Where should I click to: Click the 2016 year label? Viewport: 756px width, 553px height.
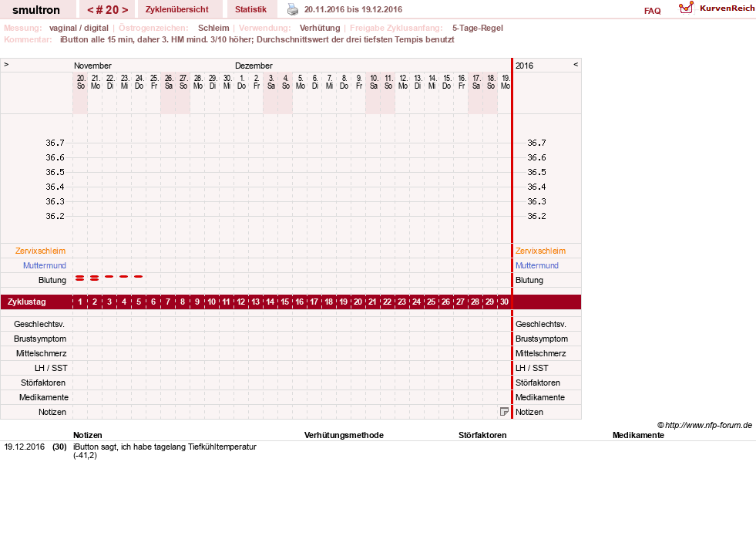(x=525, y=66)
